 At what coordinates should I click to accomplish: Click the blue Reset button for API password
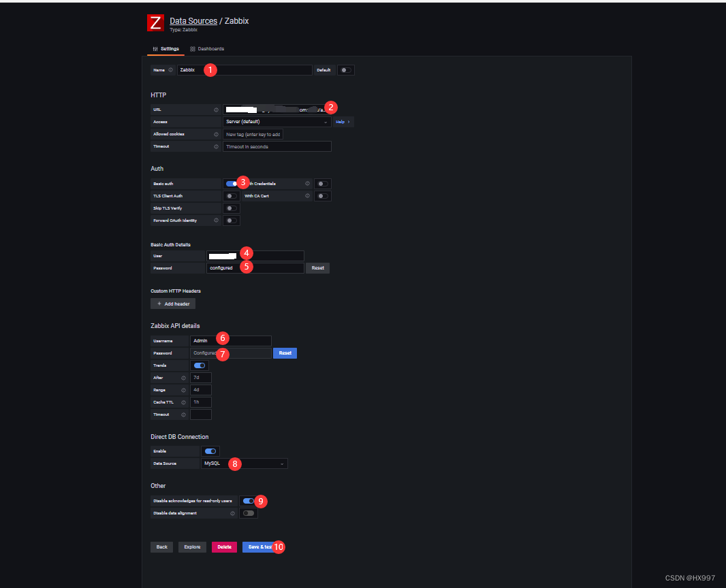285,353
